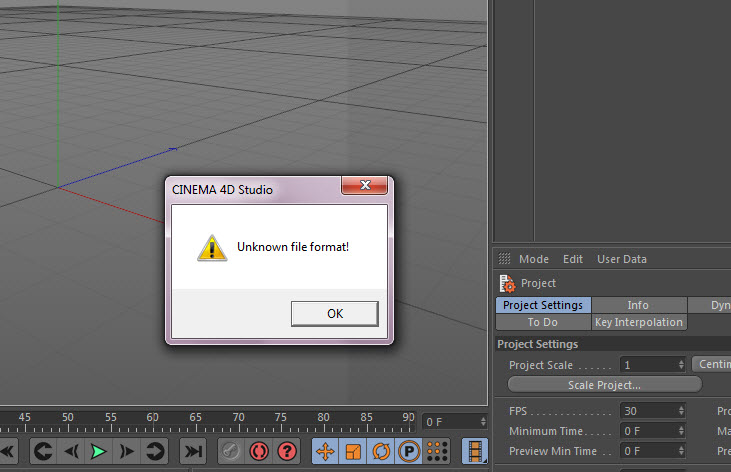731x472 pixels.
Task: Adjust Preview Min Time stepper arrows
Action: [x=681, y=451]
